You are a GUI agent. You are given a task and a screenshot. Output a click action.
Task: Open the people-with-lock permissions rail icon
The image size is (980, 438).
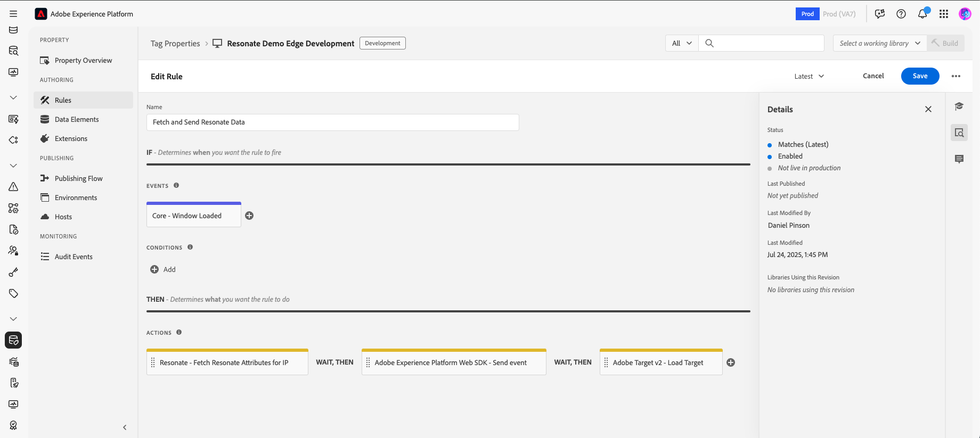pyautogui.click(x=13, y=251)
